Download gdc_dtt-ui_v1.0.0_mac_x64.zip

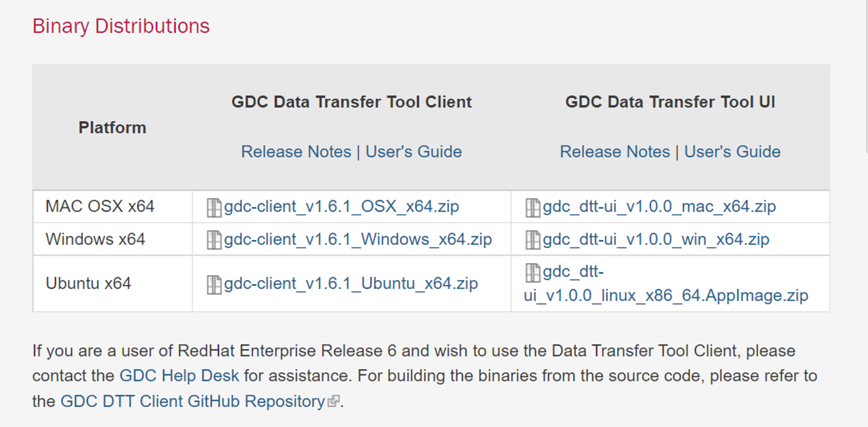tap(659, 207)
